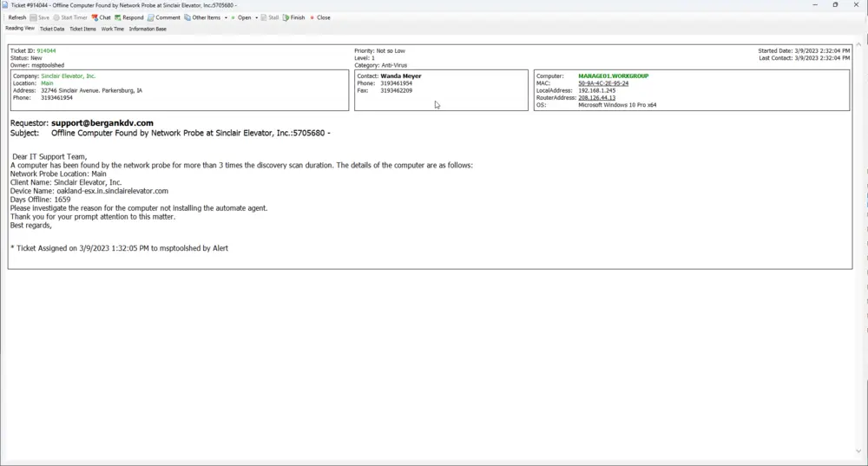Click the Start Timer icon
This screenshot has width=868, height=466.
coord(56,17)
